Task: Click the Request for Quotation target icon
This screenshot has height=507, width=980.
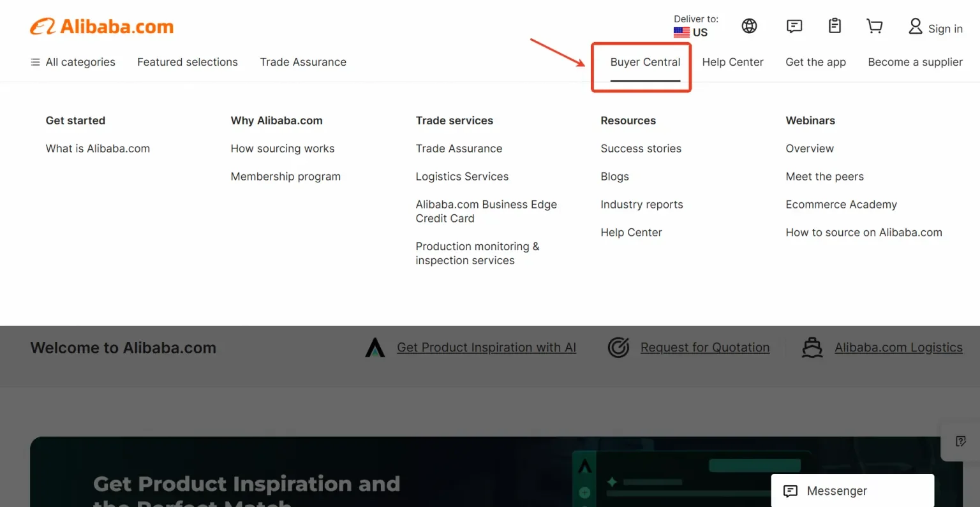Action: [618, 348]
